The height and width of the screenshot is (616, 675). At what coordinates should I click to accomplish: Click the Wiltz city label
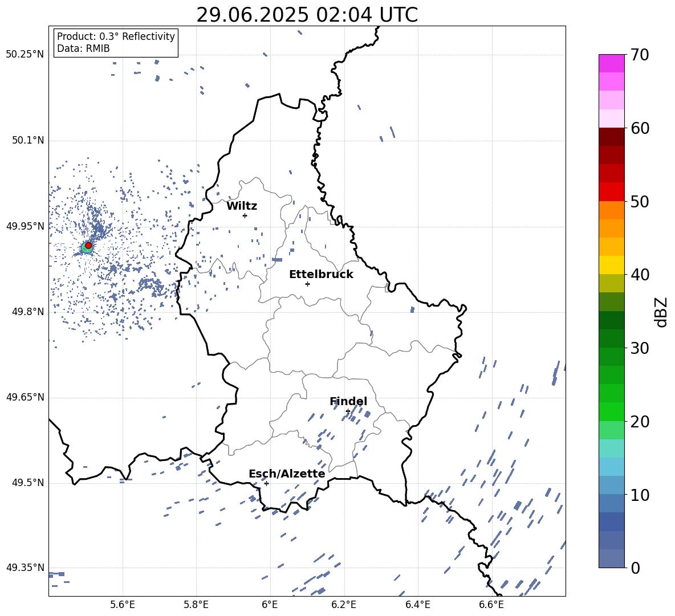242,206
